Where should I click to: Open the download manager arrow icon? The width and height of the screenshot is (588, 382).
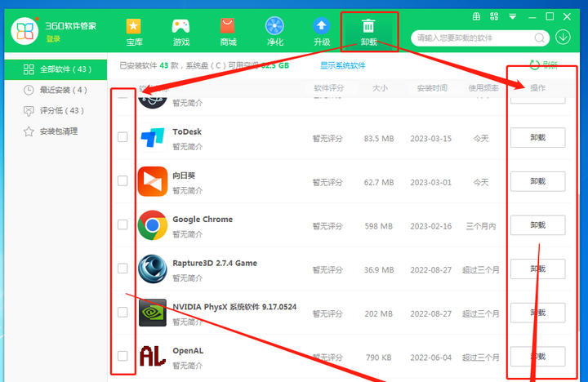click(x=563, y=37)
